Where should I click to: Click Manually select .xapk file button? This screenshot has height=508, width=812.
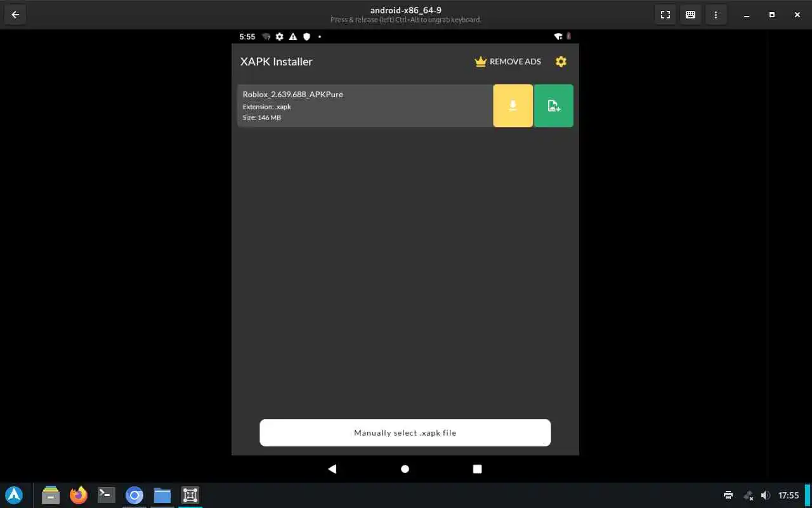pyautogui.click(x=405, y=432)
